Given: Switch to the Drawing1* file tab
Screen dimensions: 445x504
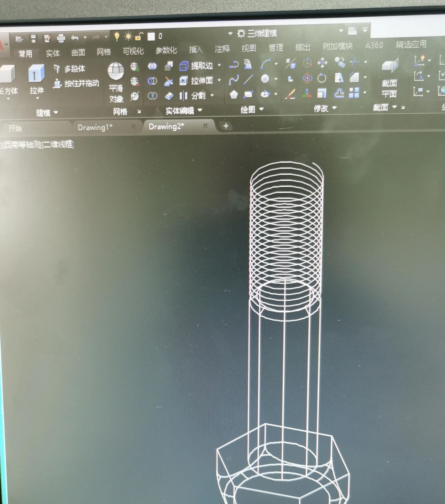Looking at the screenshot, I should click(x=95, y=128).
